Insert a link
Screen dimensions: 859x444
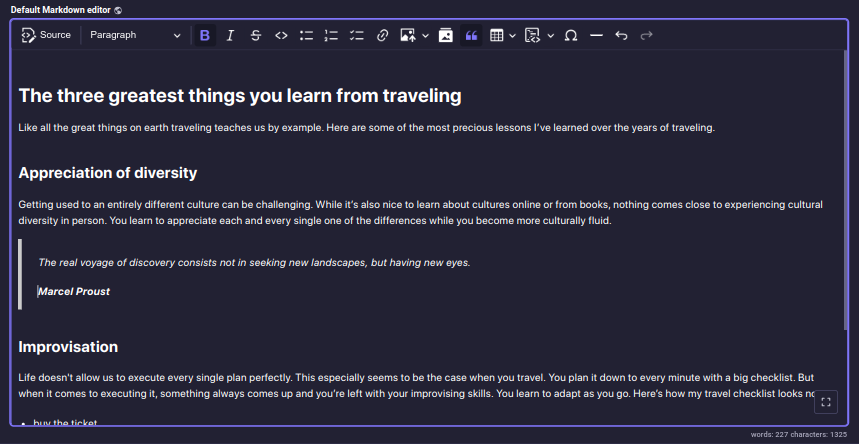tap(382, 35)
